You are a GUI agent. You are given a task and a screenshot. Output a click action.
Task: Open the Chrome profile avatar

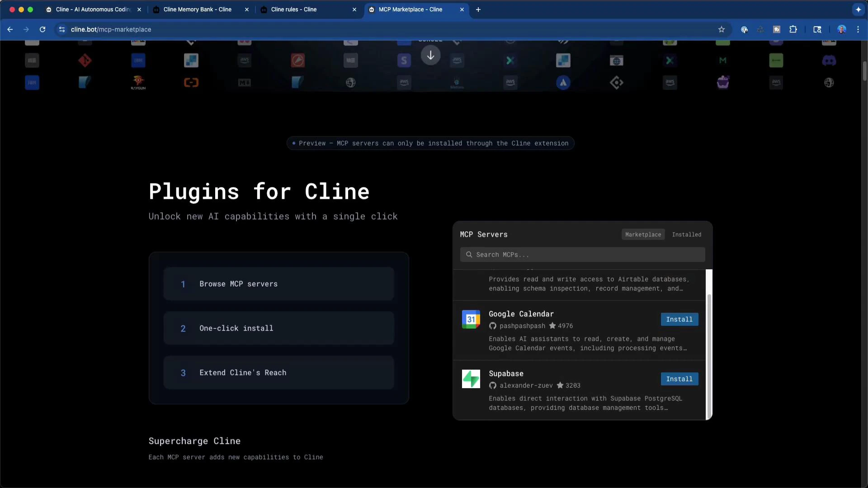tap(841, 29)
